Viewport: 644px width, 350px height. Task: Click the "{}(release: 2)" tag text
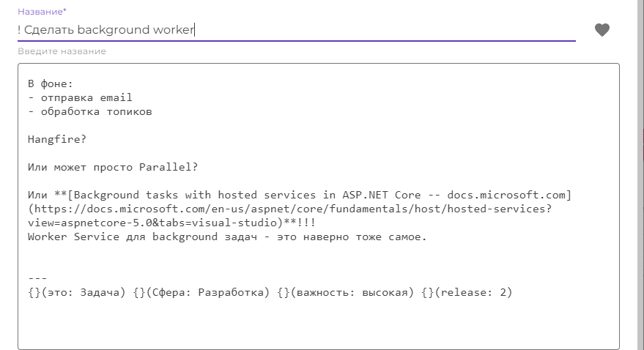(469, 292)
